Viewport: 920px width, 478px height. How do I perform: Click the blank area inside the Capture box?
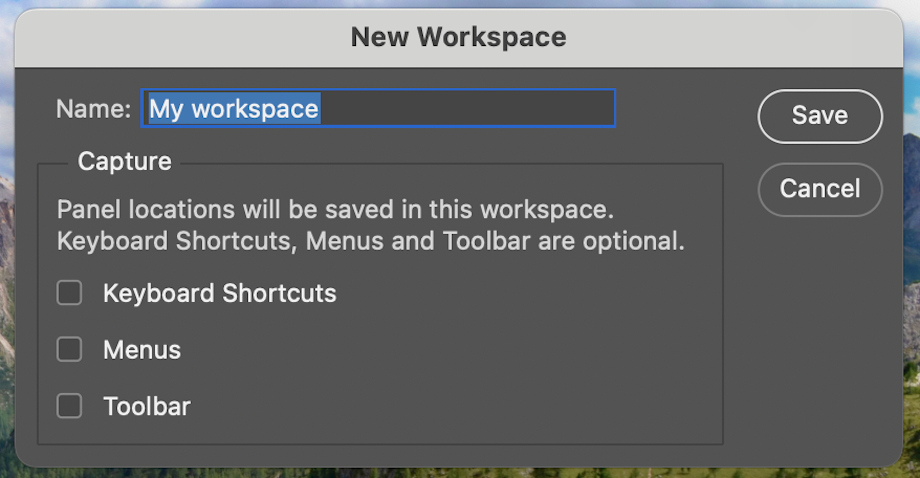click(x=500, y=360)
